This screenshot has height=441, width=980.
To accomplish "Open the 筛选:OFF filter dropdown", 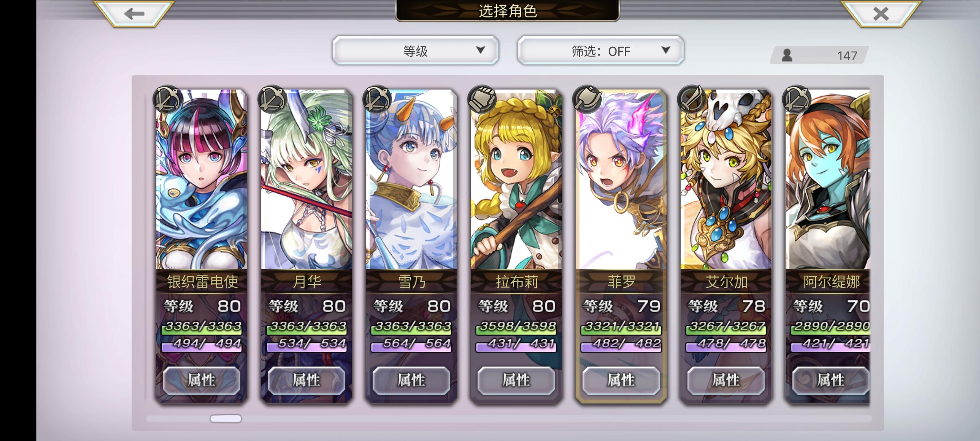I will [600, 51].
